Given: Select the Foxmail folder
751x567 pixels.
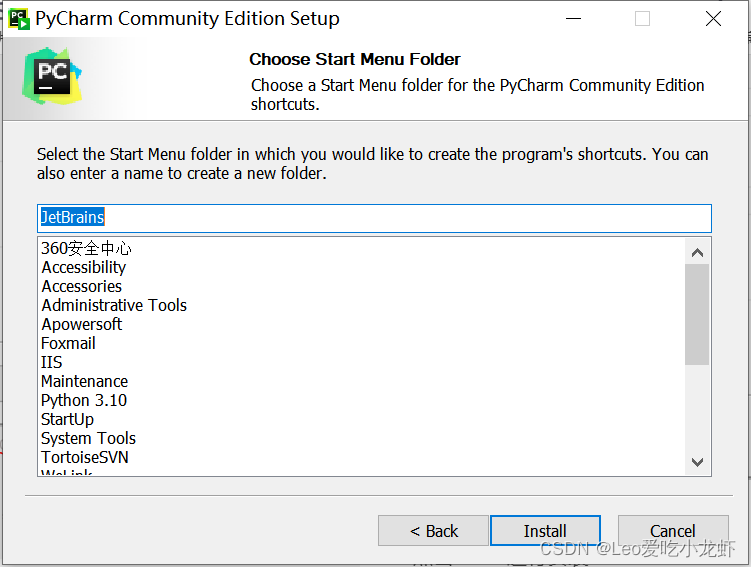Looking at the screenshot, I should tap(68, 343).
